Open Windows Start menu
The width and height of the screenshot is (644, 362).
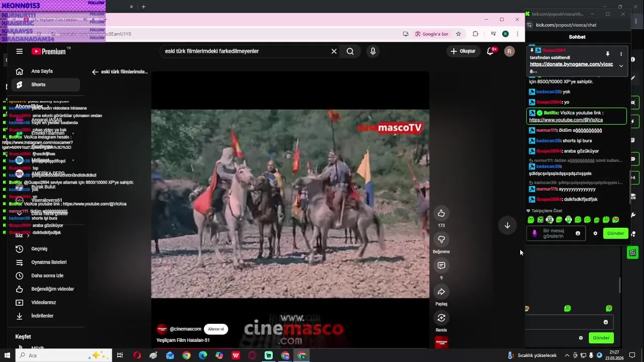point(7,355)
